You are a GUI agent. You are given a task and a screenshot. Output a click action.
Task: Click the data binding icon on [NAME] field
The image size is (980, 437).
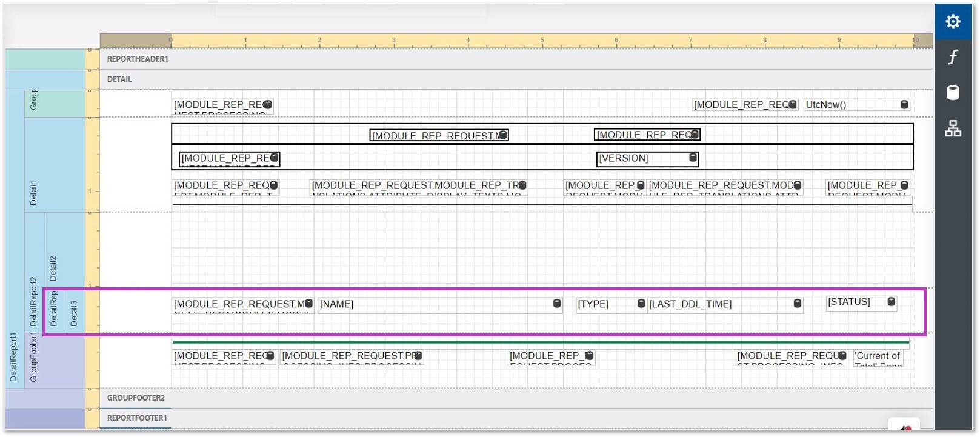point(557,304)
